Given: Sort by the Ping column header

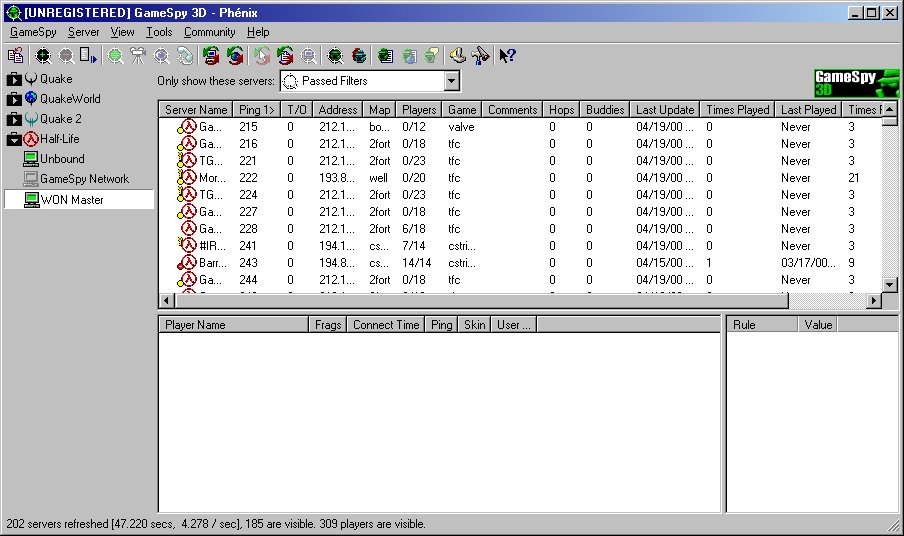Looking at the screenshot, I should tap(257, 110).
